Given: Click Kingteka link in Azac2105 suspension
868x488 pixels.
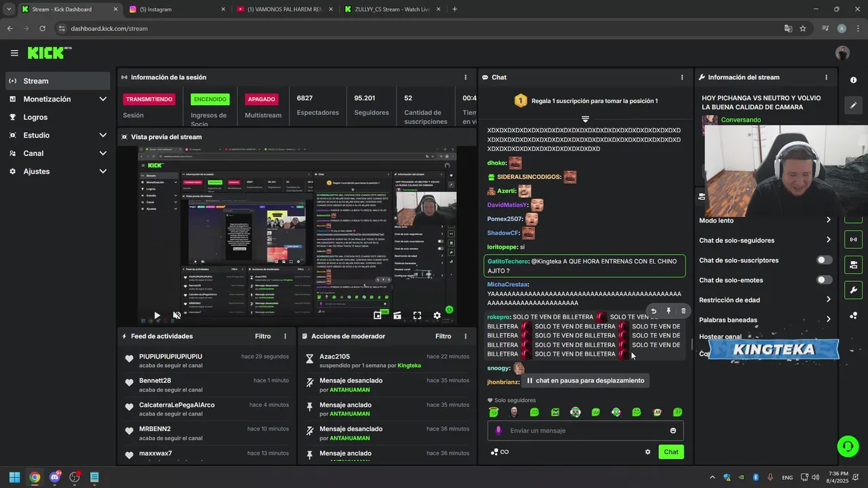Looking at the screenshot, I should (409, 365).
